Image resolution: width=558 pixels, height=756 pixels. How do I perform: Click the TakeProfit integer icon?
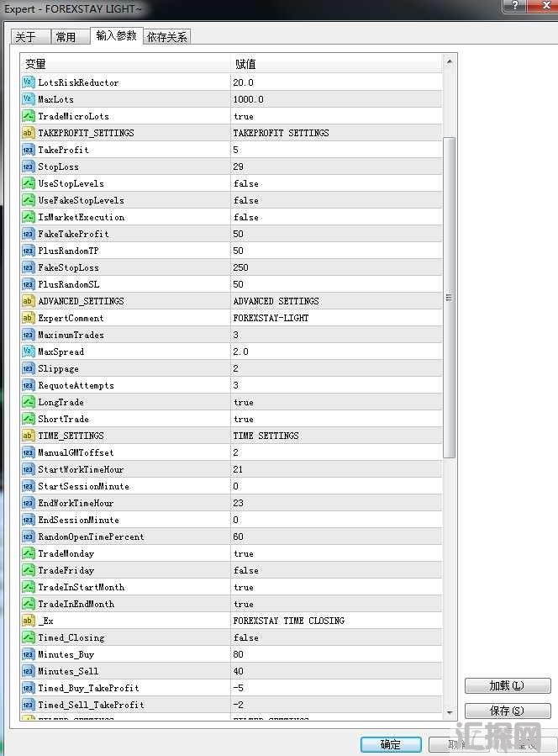[x=28, y=150]
